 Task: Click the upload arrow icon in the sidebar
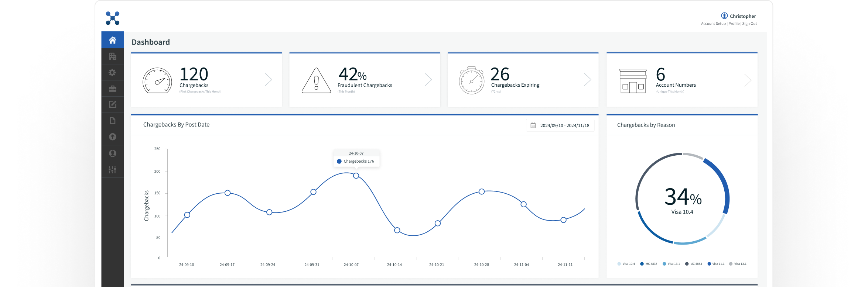pos(113,137)
